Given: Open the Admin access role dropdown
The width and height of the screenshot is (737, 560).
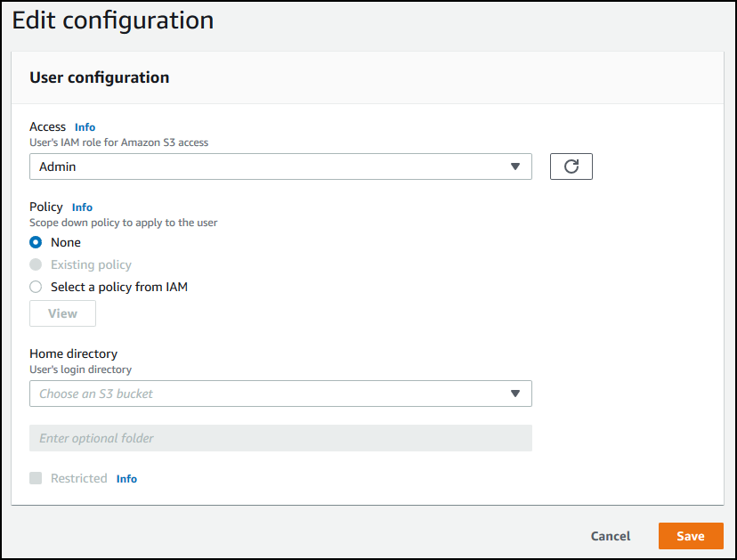Looking at the screenshot, I should tap(267, 166).
